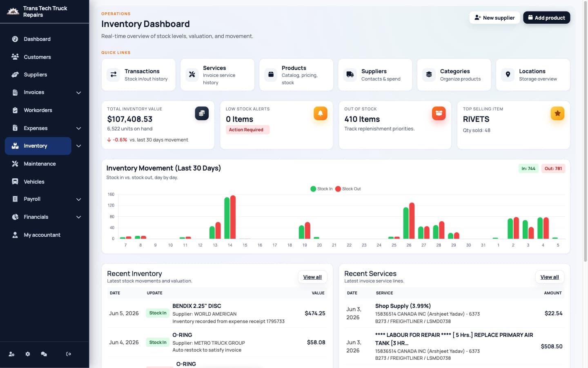588x368 pixels.
Task: Click the $508.50 amount
Action: tap(552, 346)
